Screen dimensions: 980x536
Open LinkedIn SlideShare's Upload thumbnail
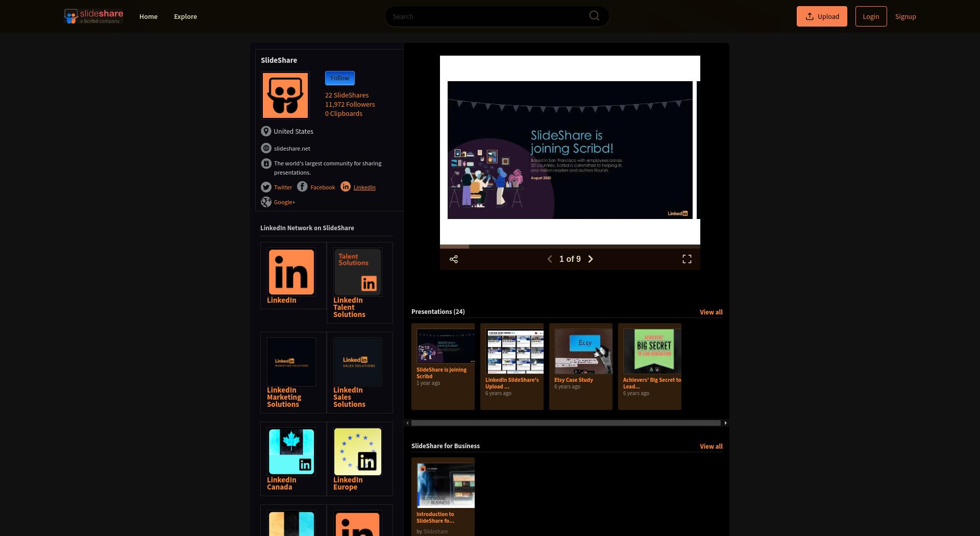[514, 351]
